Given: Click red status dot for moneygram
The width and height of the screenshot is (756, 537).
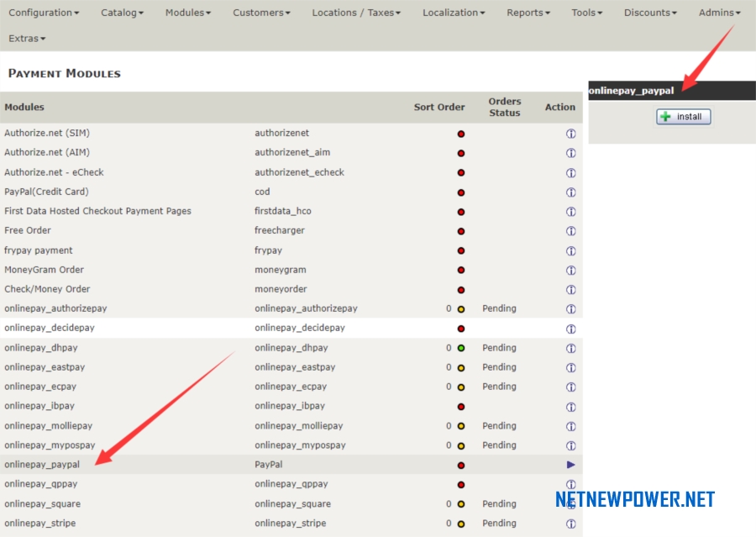Looking at the screenshot, I should click(461, 271).
